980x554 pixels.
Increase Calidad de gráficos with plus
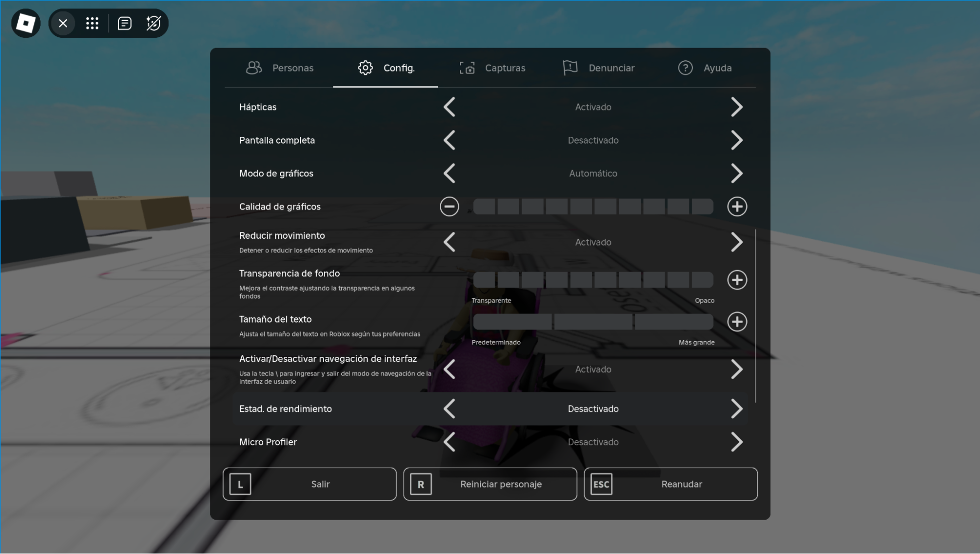point(737,206)
